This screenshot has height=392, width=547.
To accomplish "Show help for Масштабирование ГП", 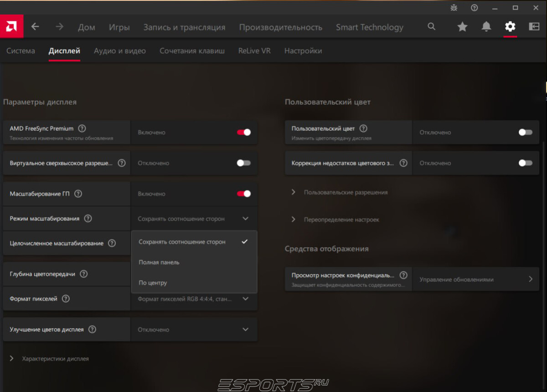I will click(78, 193).
